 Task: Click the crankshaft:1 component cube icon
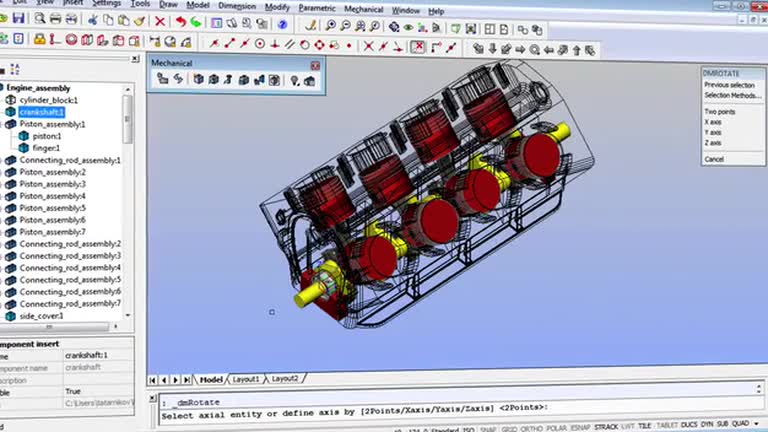coord(11,112)
